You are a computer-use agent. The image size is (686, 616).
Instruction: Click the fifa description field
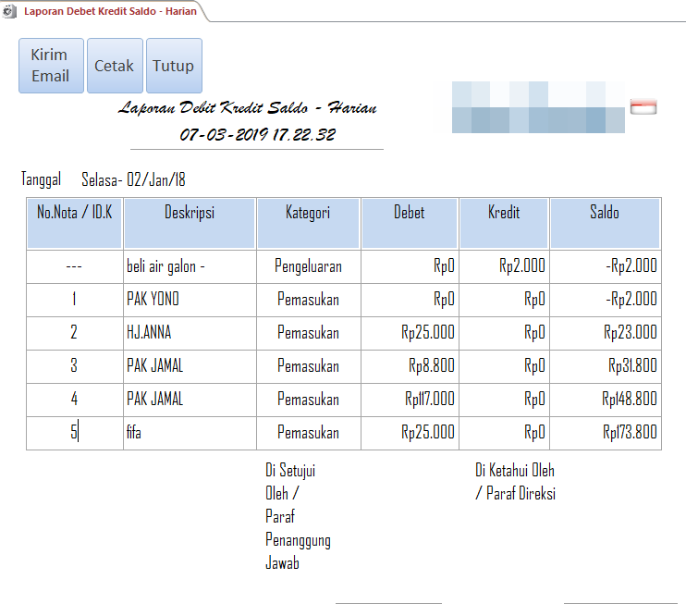[x=189, y=433]
